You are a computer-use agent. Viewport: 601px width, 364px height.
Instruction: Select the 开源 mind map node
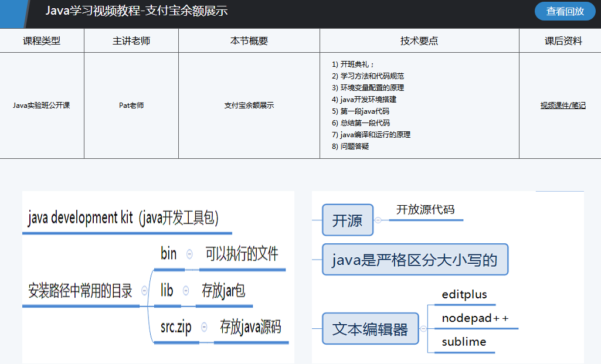click(x=348, y=220)
